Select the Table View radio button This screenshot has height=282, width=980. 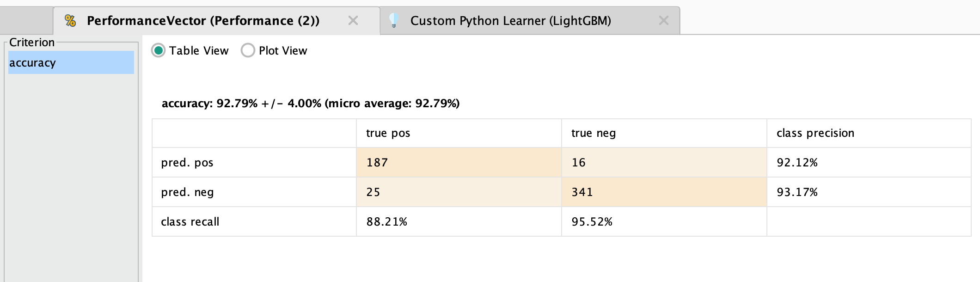click(158, 50)
